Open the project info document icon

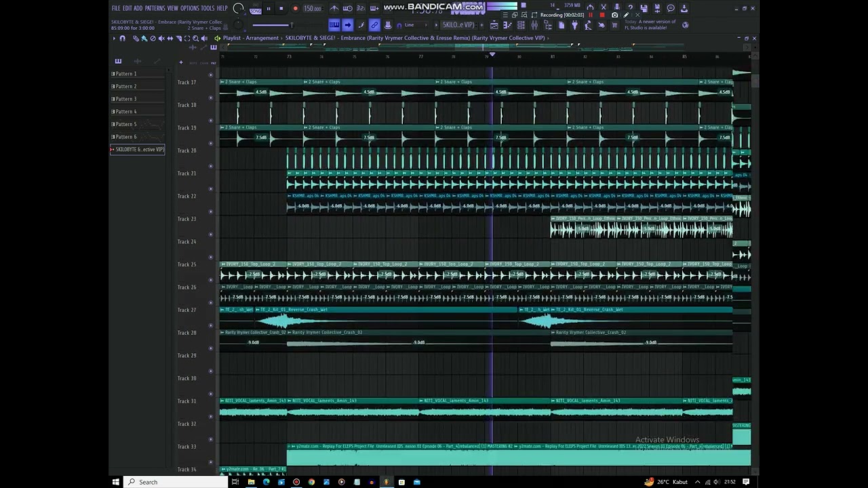pos(561,25)
